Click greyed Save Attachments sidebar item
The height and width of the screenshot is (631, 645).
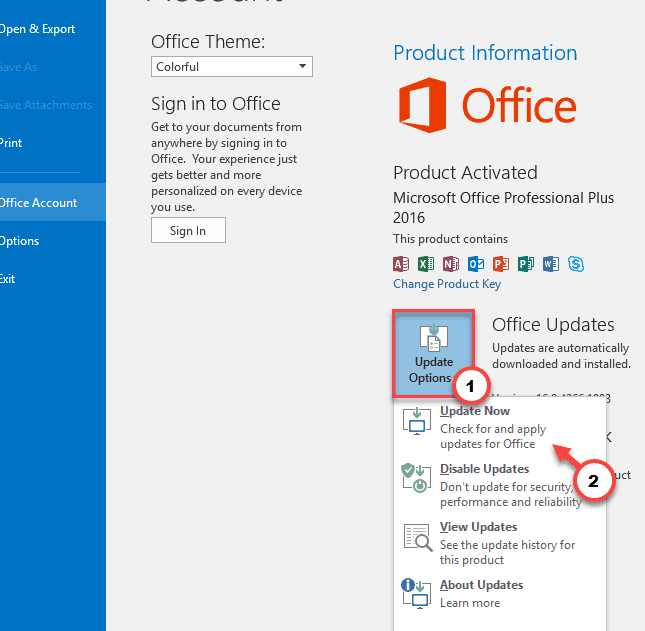(x=53, y=105)
